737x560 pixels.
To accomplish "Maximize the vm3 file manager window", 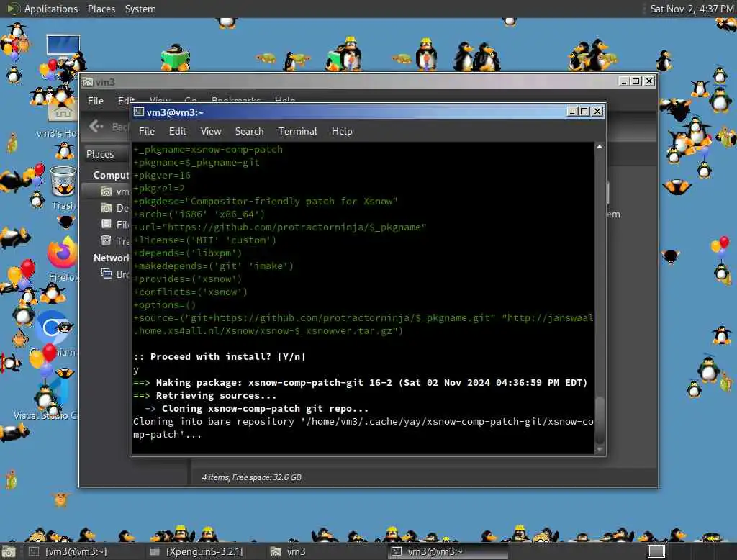I will tap(636, 81).
